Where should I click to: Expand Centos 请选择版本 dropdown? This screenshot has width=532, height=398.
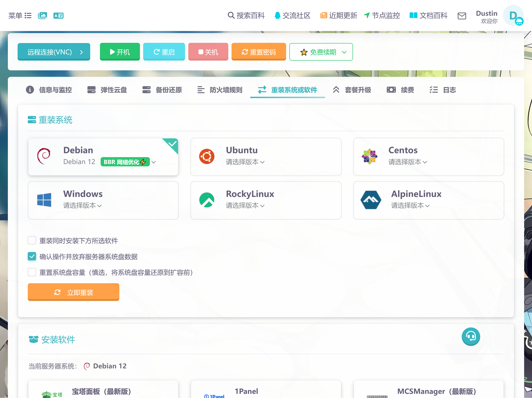click(408, 162)
